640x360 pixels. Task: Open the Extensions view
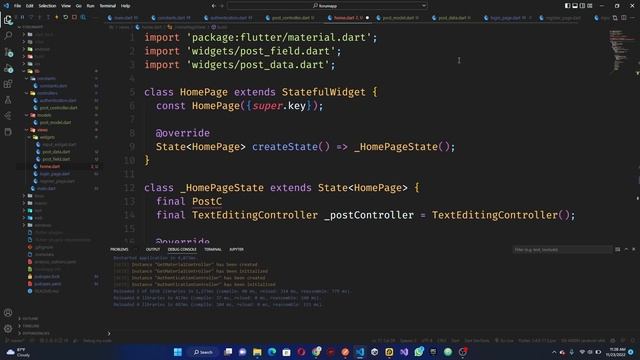(x=8, y=84)
